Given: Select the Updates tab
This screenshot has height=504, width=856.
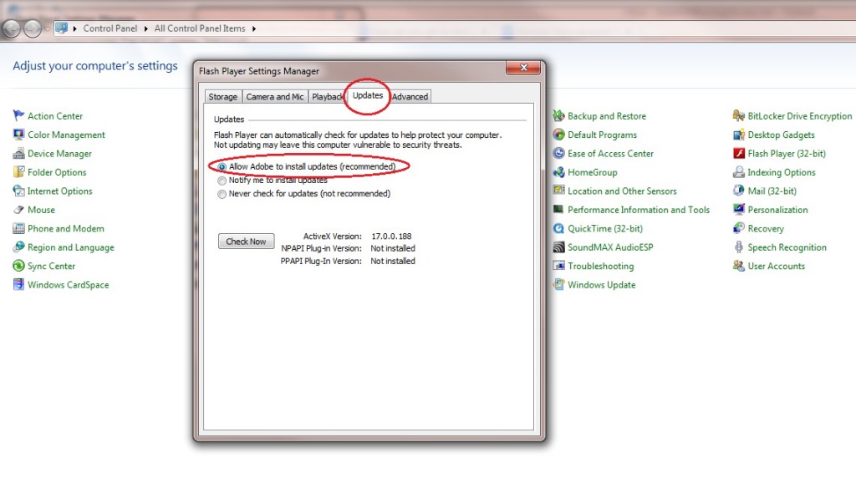Looking at the screenshot, I should coord(368,95).
